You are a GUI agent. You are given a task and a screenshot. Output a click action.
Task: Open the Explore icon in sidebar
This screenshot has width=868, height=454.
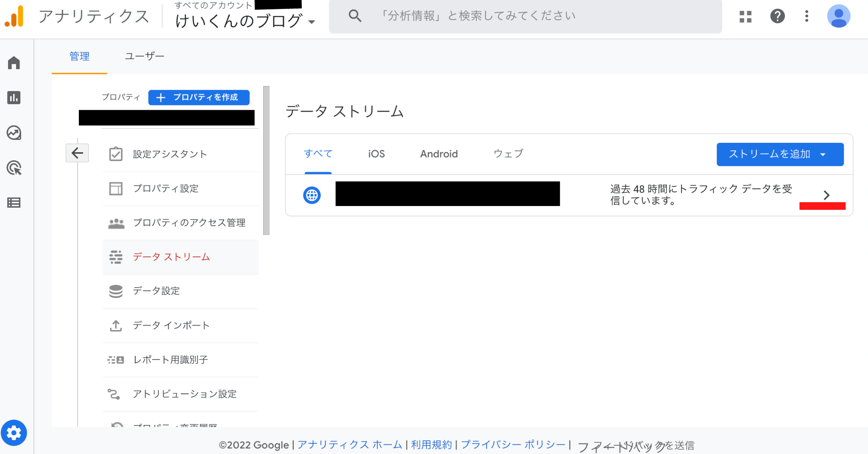click(x=14, y=133)
